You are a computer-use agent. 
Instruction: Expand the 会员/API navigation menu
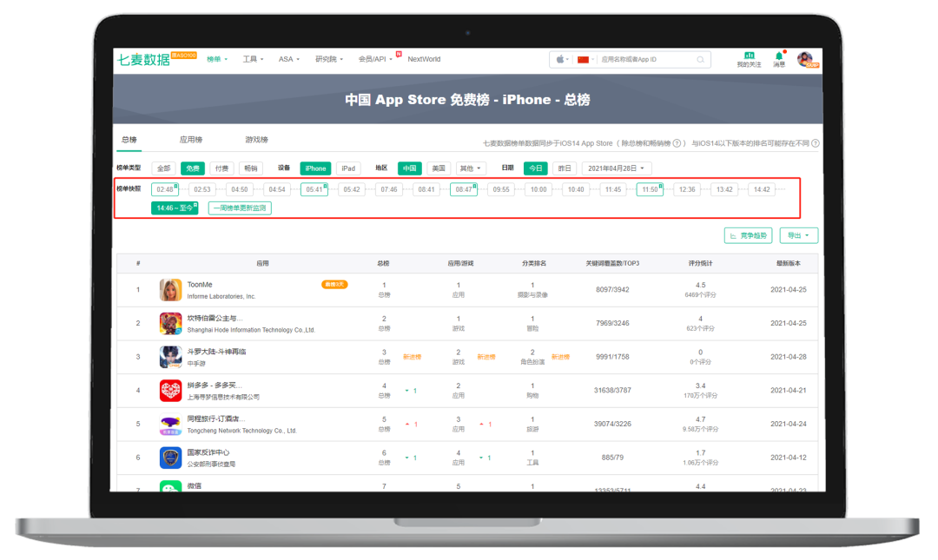(375, 59)
